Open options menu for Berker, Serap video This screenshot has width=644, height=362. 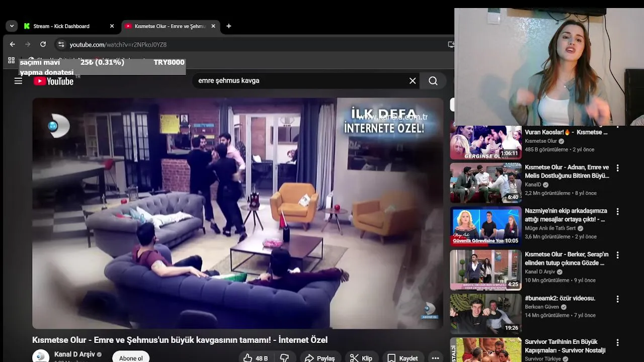[x=617, y=255]
